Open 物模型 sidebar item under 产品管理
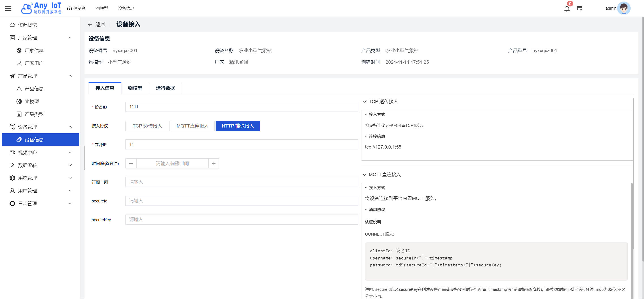Viewport: 644px width, 302px height. coord(32,102)
